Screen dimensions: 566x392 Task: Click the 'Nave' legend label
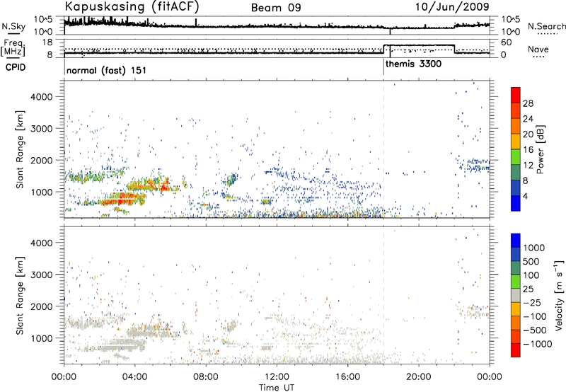(538, 50)
